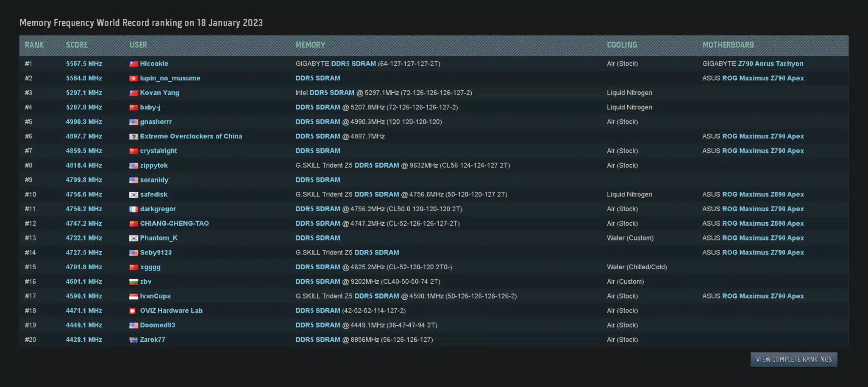Click the flag icon beside Seby9123
Viewport: 868px width, 387px height.
click(134, 253)
